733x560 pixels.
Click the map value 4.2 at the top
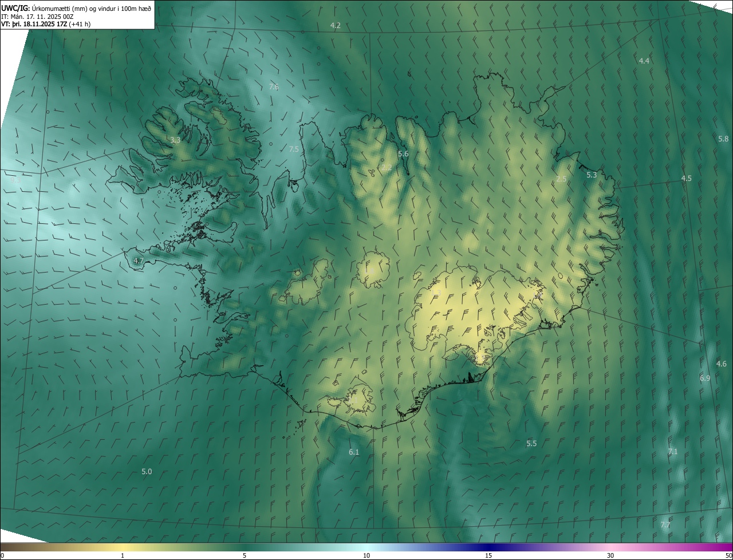[336, 26]
